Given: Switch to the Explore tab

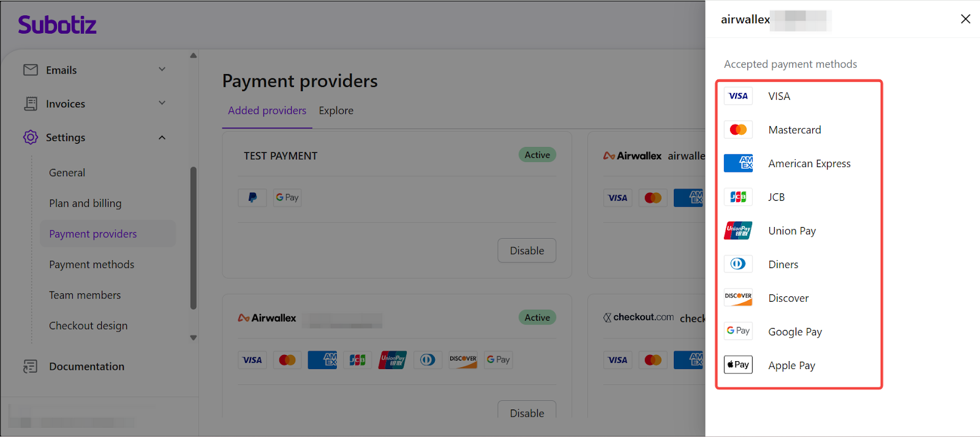Looking at the screenshot, I should (x=336, y=111).
